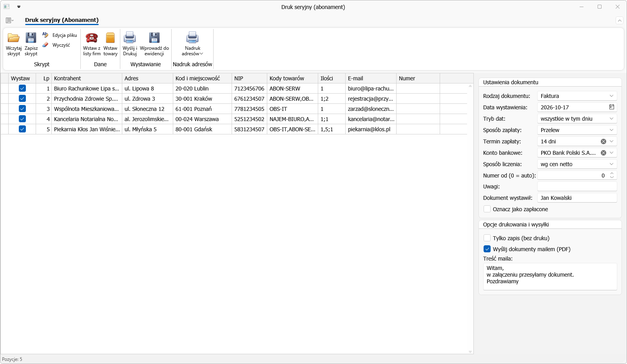This screenshot has height=364, width=627.
Task: Open the calendar picker for Data wystawienia
Action: tap(612, 107)
